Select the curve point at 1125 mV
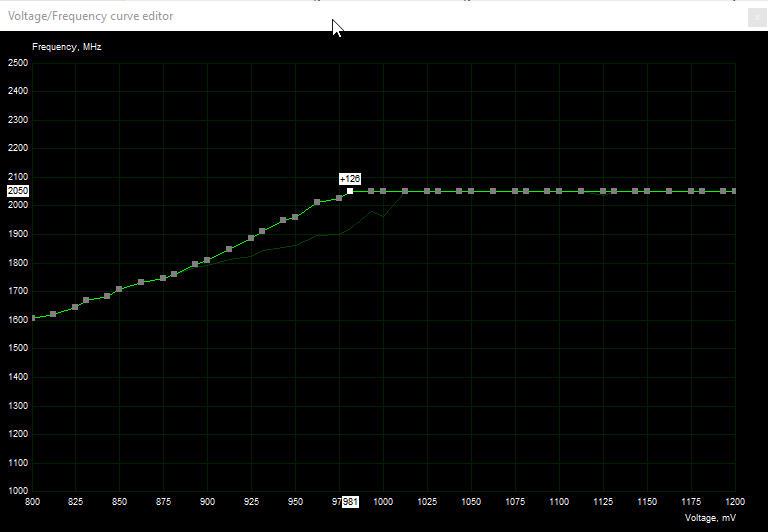 point(603,191)
